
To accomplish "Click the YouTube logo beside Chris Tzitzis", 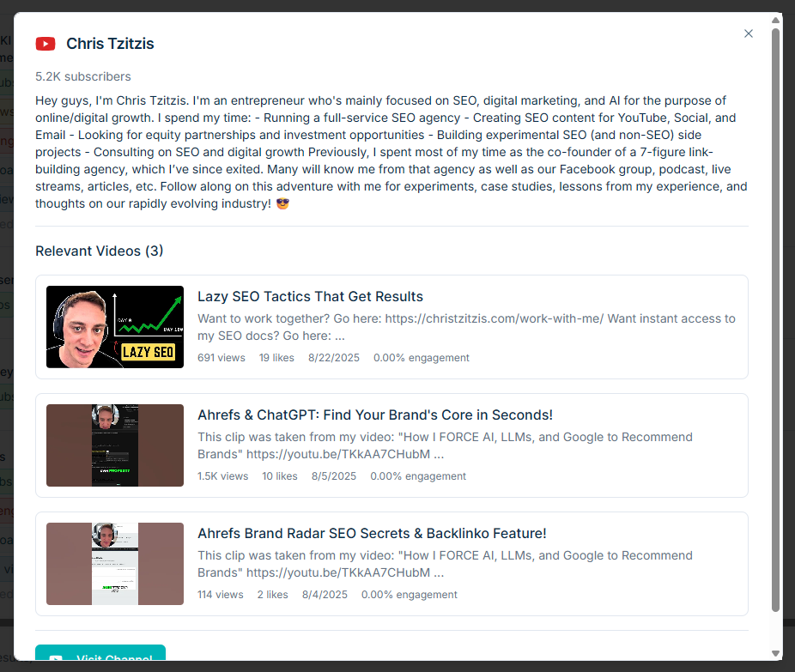I will 46,44.
